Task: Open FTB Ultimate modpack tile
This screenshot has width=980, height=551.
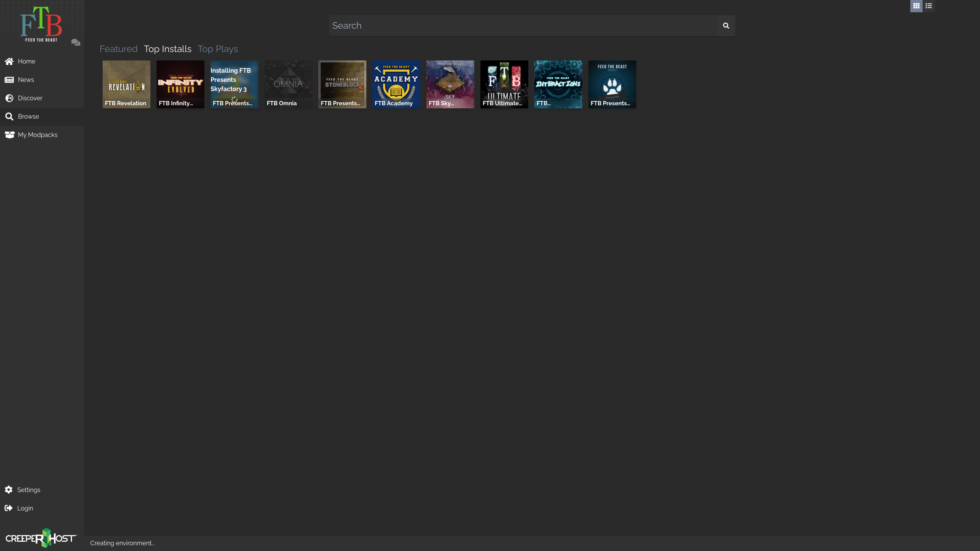Action: point(504,84)
